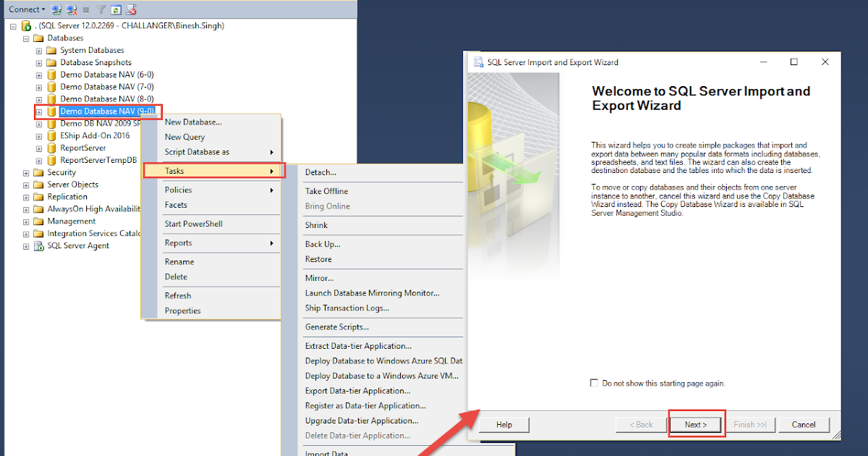Open the Object Explorer filter icon
Viewport: 868px width, 456px height.
pos(101,9)
